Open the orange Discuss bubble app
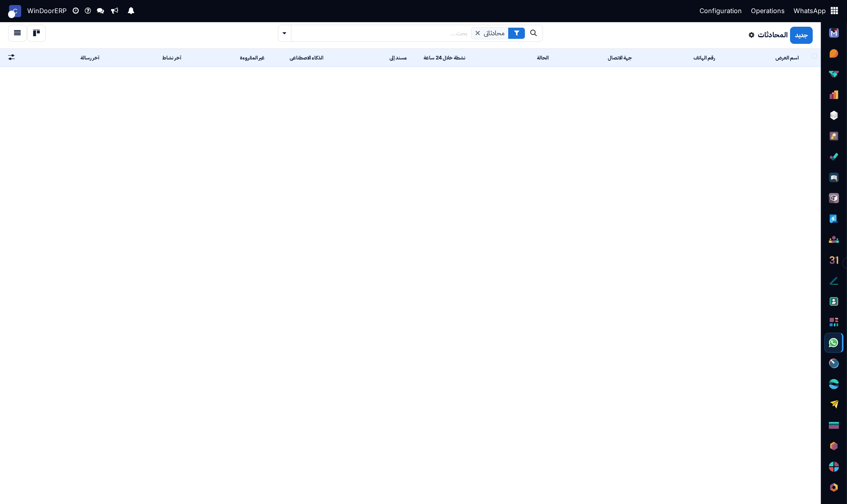The width and height of the screenshot is (847, 504). 834,54
